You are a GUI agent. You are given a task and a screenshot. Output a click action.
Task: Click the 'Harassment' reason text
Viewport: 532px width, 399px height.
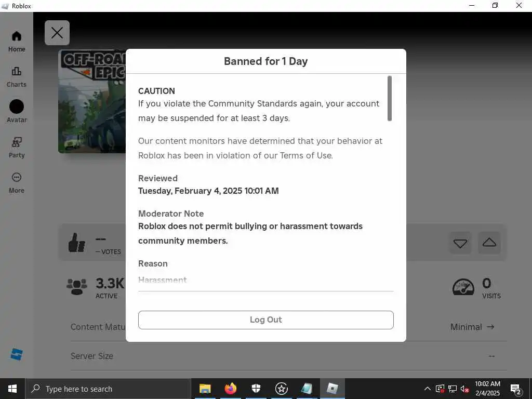[162, 280]
